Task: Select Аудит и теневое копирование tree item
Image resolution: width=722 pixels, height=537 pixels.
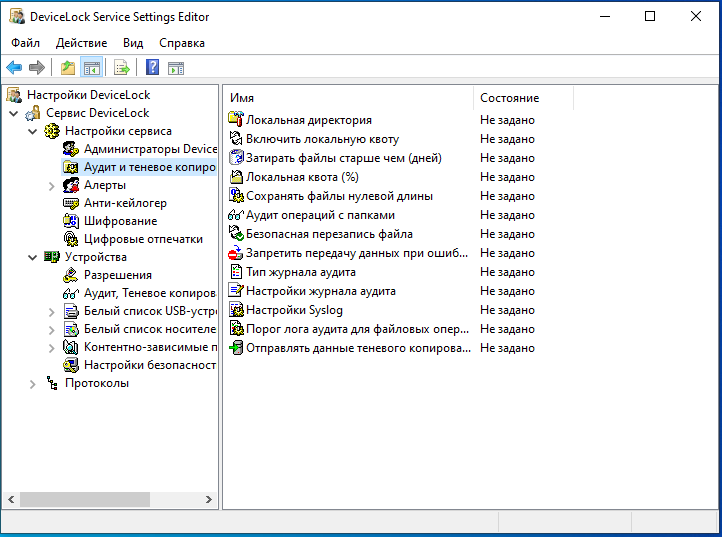Action: 150,167
